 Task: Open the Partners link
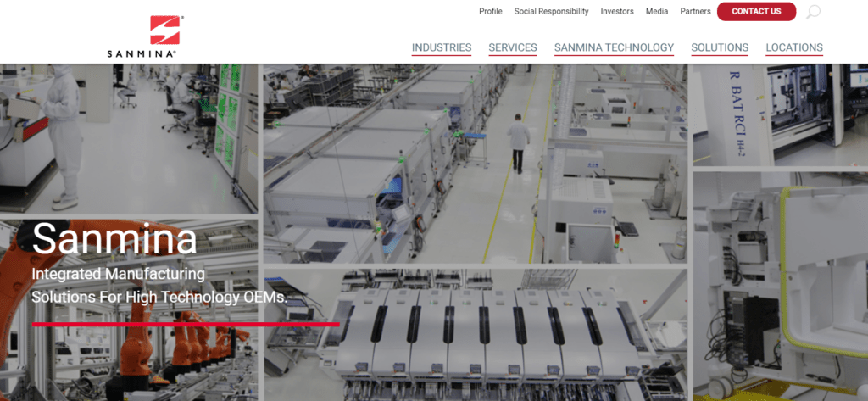[695, 12]
